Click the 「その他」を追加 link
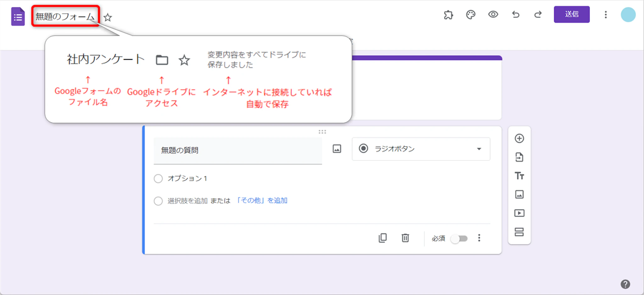 261,201
